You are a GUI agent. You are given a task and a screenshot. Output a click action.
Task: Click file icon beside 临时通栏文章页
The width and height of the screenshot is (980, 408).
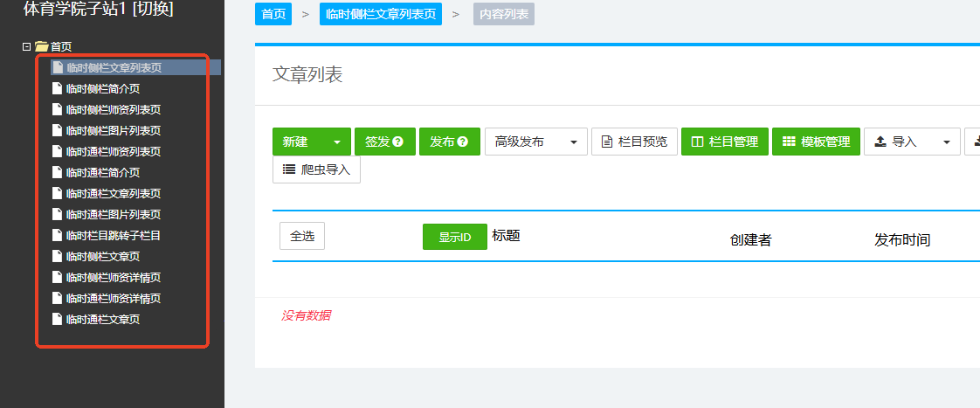click(x=58, y=319)
